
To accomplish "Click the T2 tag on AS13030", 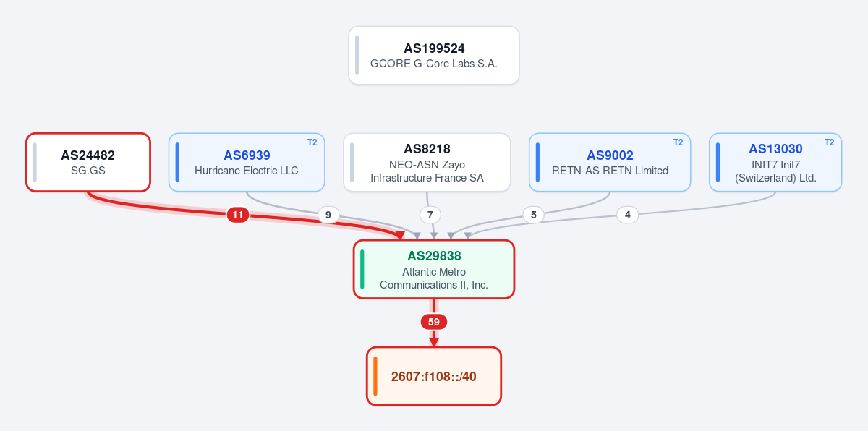I will [x=830, y=142].
